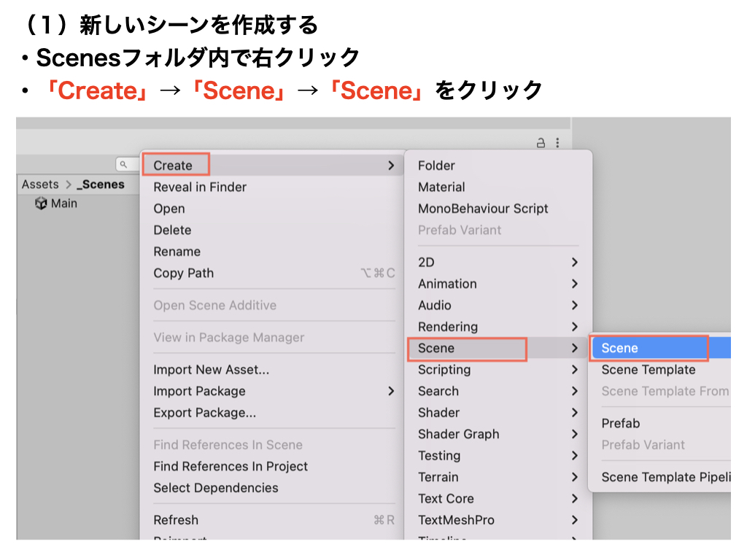Create a new Material
The height and width of the screenshot is (560, 747).
point(441,187)
